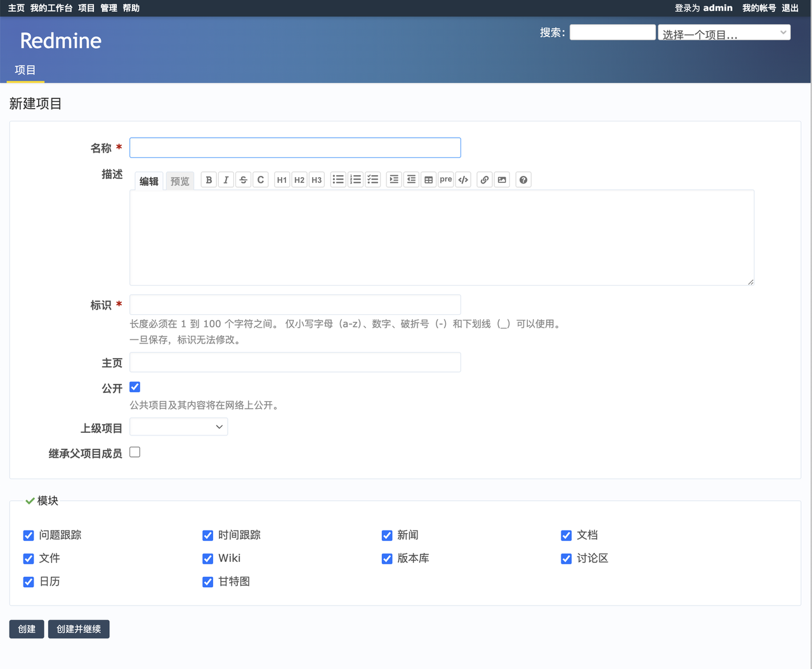812x669 pixels.
Task: Switch to the 预览 tab in editor
Action: (x=180, y=180)
